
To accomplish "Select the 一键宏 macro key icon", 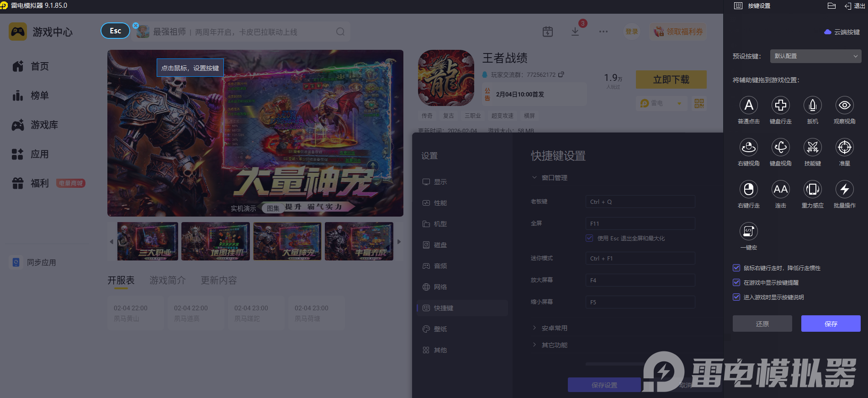I will (x=748, y=231).
